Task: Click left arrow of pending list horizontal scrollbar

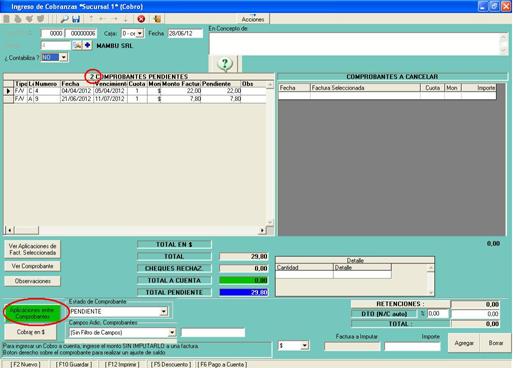Action: (x=9, y=230)
